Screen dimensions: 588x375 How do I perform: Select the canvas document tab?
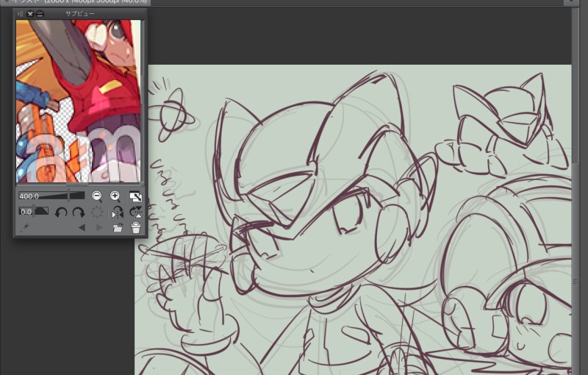[75, 2]
